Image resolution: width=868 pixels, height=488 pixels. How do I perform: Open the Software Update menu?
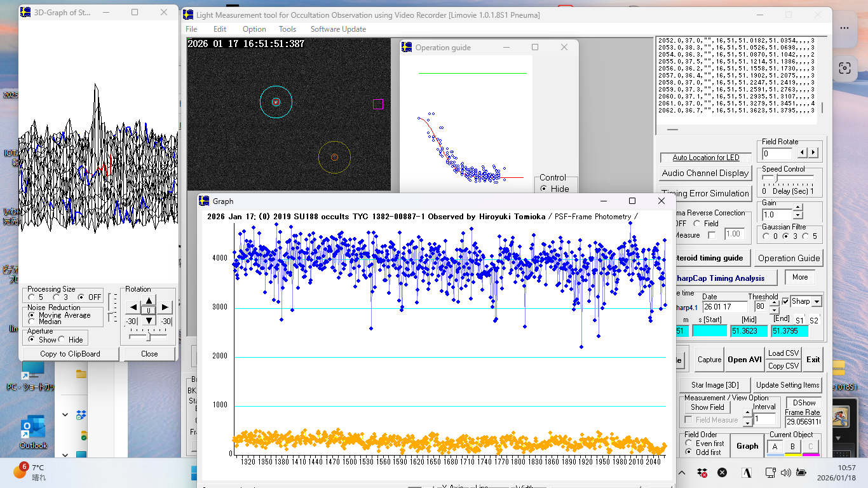click(338, 29)
